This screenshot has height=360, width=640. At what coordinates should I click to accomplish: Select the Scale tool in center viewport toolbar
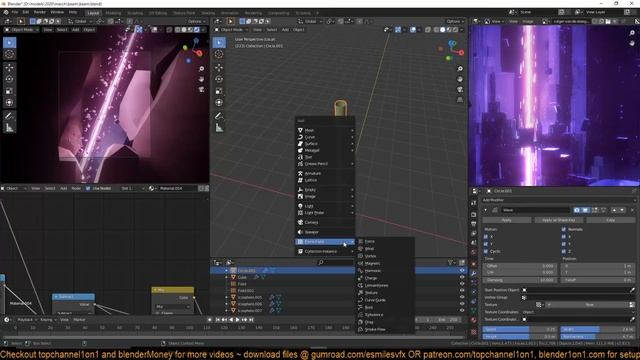pyautogui.click(x=219, y=91)
